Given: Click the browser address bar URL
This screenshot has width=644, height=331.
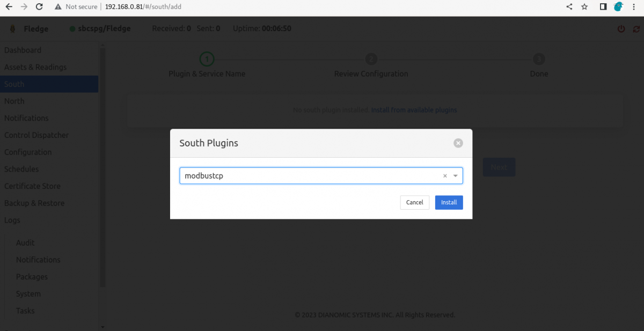Looking at the screenshot, I should (x=147, y=7).
